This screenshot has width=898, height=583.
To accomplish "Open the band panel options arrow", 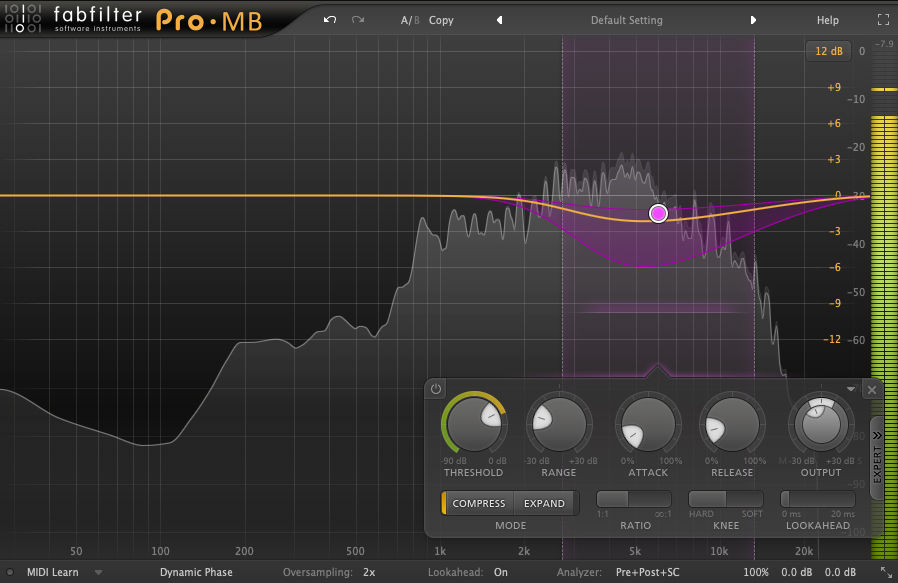I will click(x=851, y=389).
